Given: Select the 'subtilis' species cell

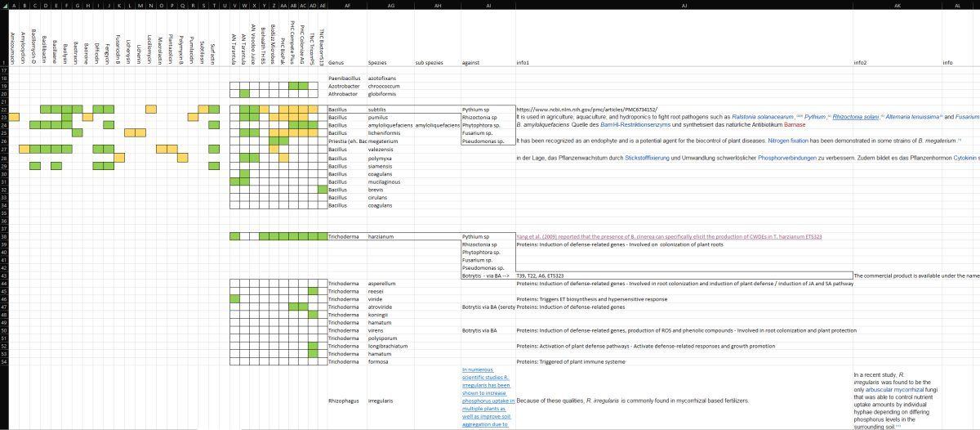Looking at the screenshot, I should (391, 109).
